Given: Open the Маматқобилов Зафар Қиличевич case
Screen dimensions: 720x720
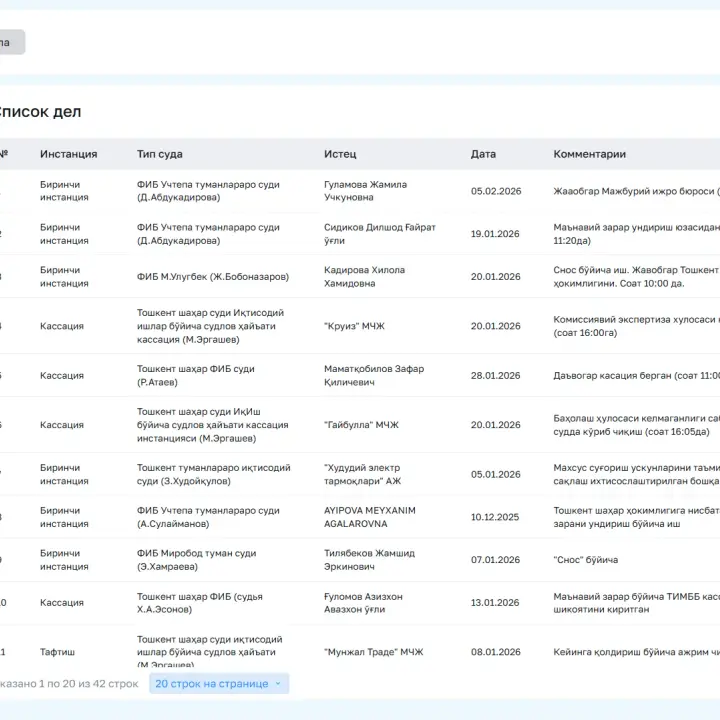Looking at the screenshot, I should [x=360, y=376].
